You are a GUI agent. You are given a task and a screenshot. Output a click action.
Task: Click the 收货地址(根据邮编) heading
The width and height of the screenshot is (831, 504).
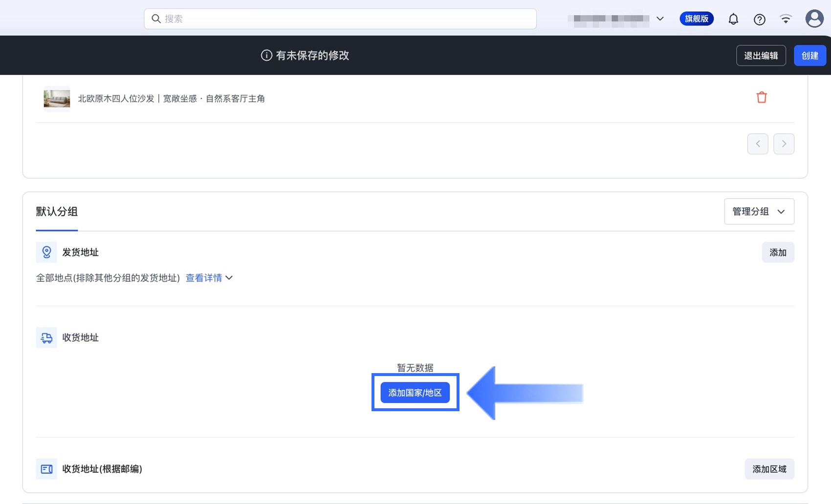(x=102, y=469)
